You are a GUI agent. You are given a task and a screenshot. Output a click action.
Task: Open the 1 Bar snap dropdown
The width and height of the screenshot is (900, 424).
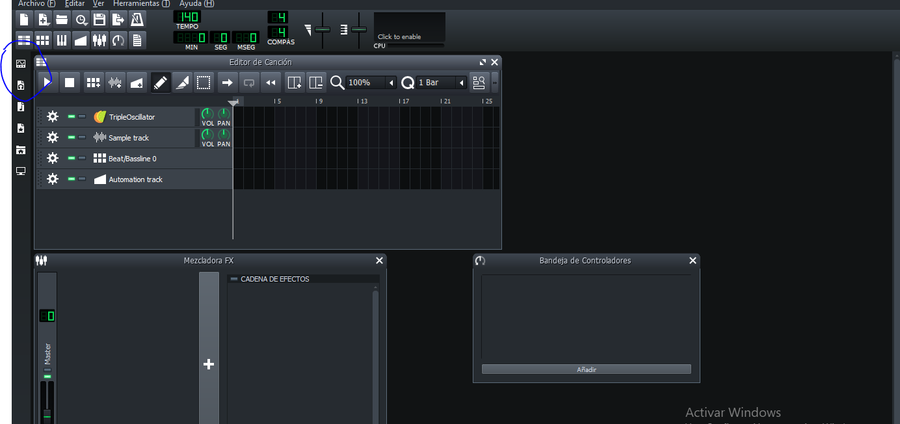[x=441, y=83]
